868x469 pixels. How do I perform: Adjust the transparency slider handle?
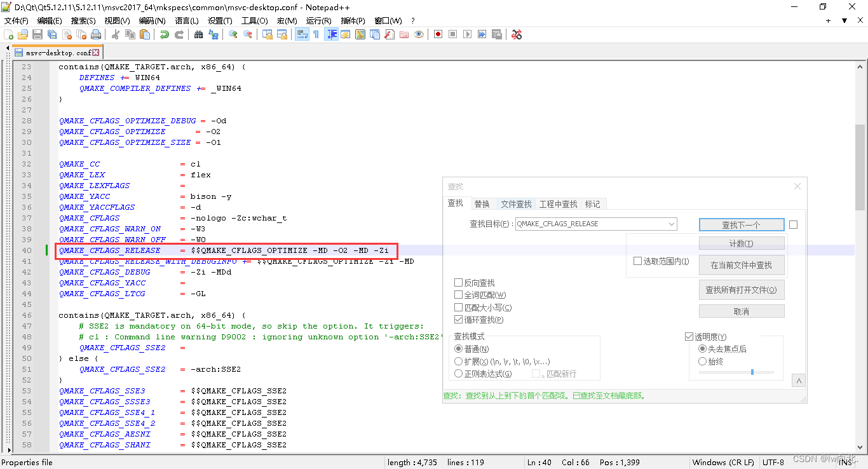[752, 372]
